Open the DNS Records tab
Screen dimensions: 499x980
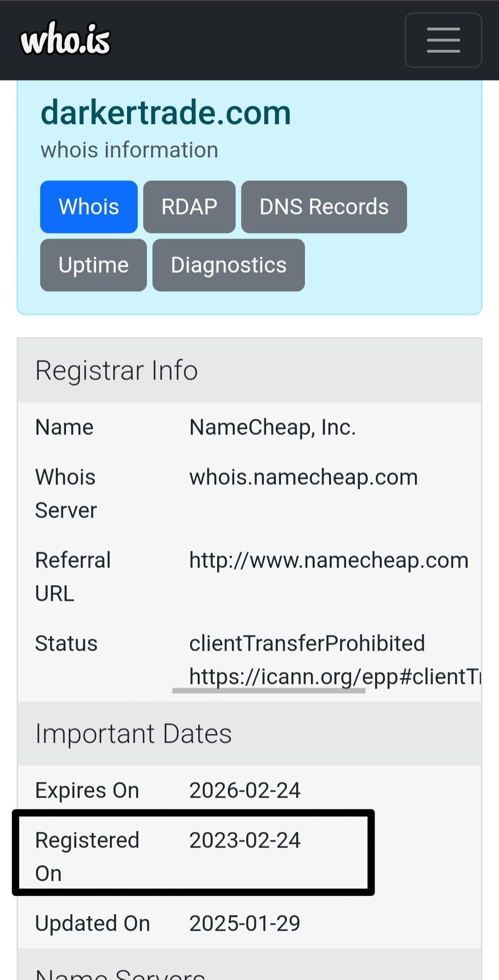coord(324,207)
